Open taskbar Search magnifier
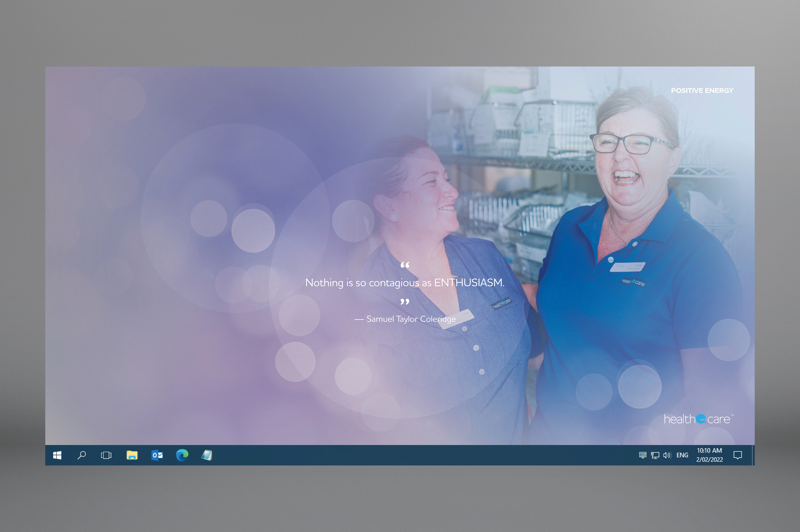Image resolution: width=800 pixels, height=532 pixels. coord(82,455)
